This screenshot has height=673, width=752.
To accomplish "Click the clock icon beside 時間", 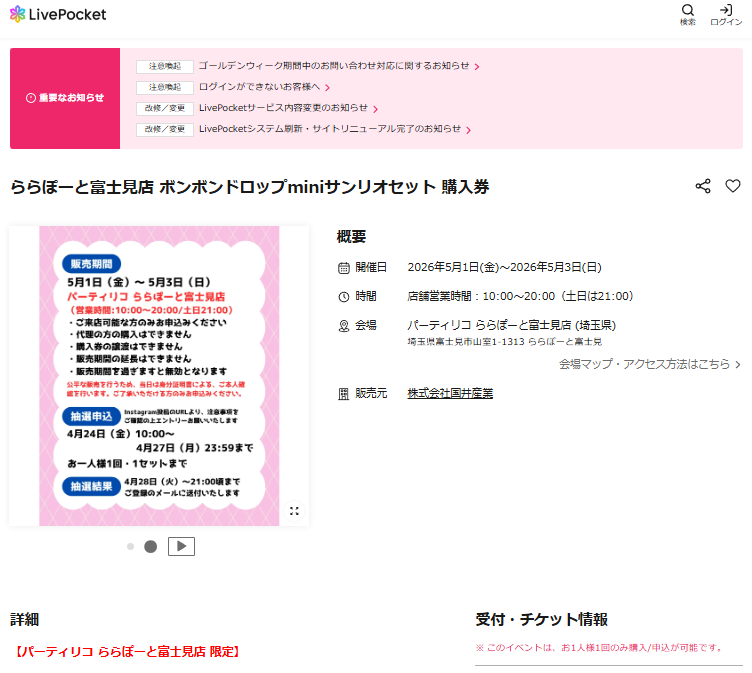I will [344, 297].
